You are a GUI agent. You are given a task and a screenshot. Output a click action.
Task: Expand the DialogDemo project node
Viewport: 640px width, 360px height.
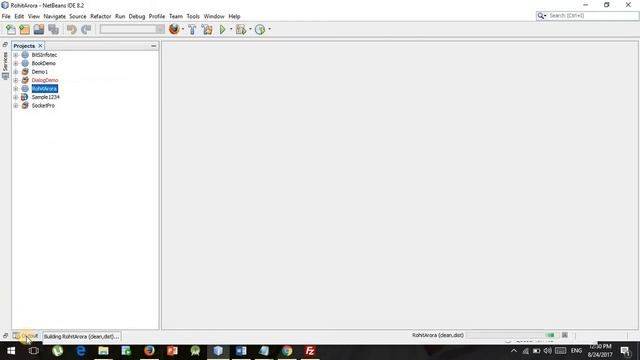[16, 80]
